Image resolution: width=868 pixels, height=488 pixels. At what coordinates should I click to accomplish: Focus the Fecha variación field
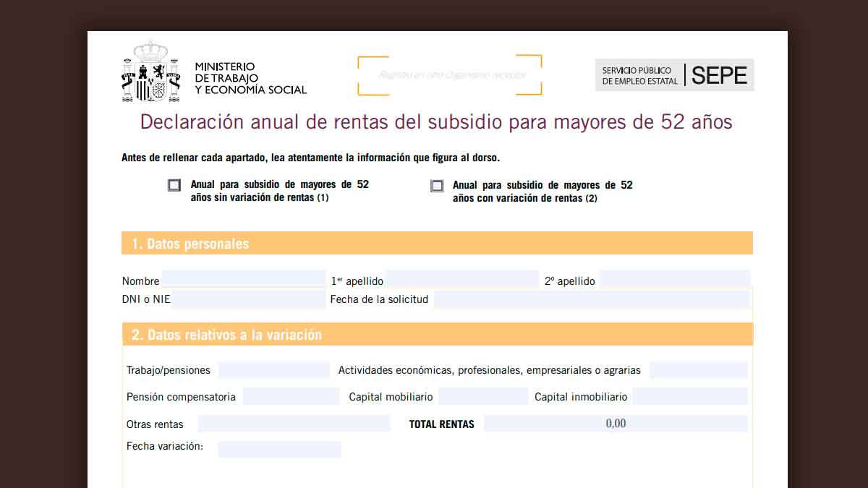pyautogui.click(x=279, y=449)
